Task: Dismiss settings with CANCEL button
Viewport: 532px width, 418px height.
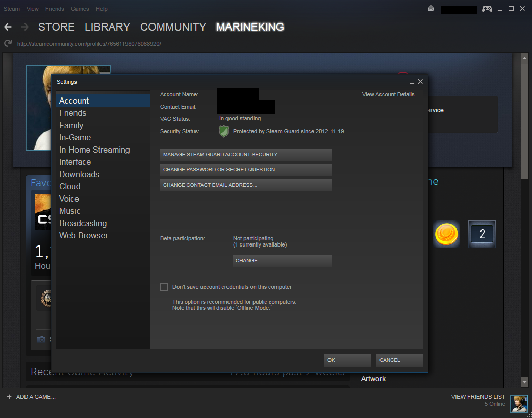Action: [400, 360]
